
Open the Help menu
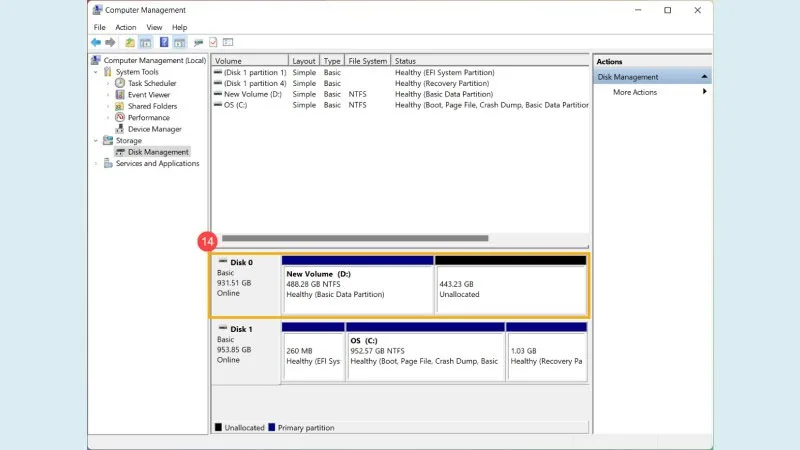tap(180, 27)
